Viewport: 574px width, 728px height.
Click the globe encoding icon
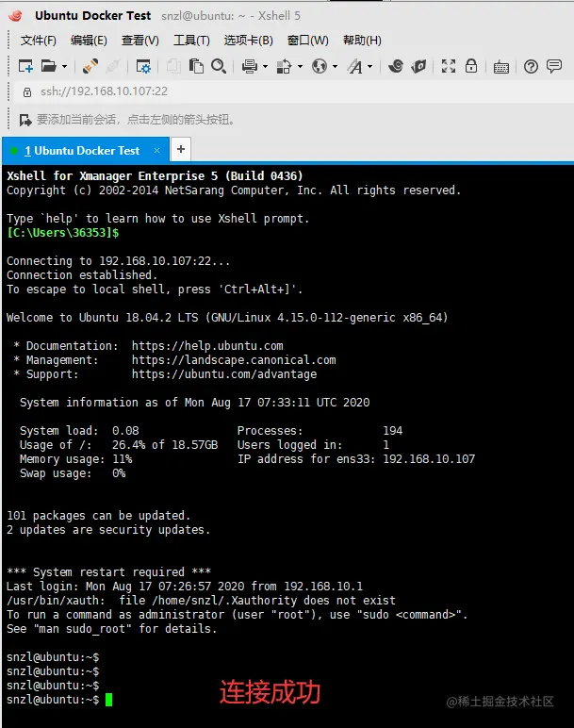point(320,66)
